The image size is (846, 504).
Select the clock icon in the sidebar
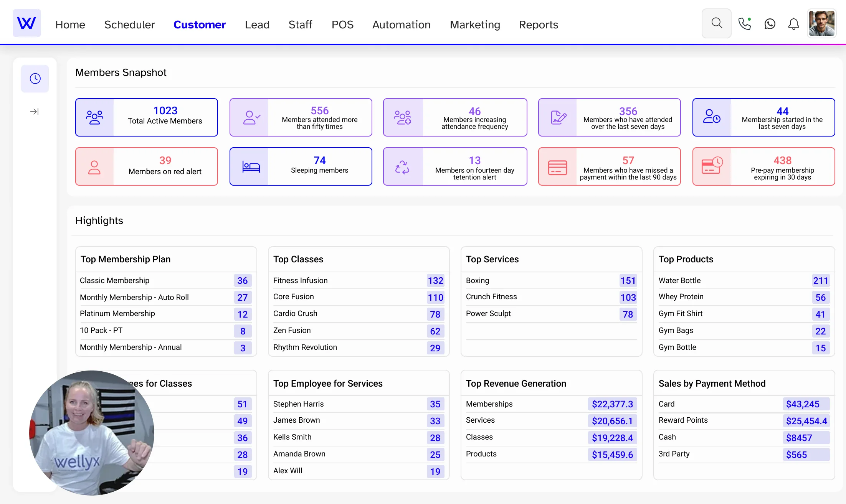[35, 79]
